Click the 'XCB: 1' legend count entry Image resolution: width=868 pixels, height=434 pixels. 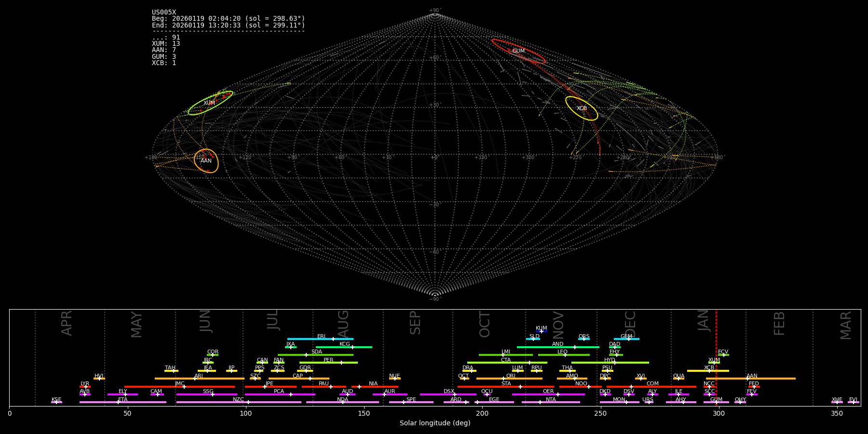[164, 63]
